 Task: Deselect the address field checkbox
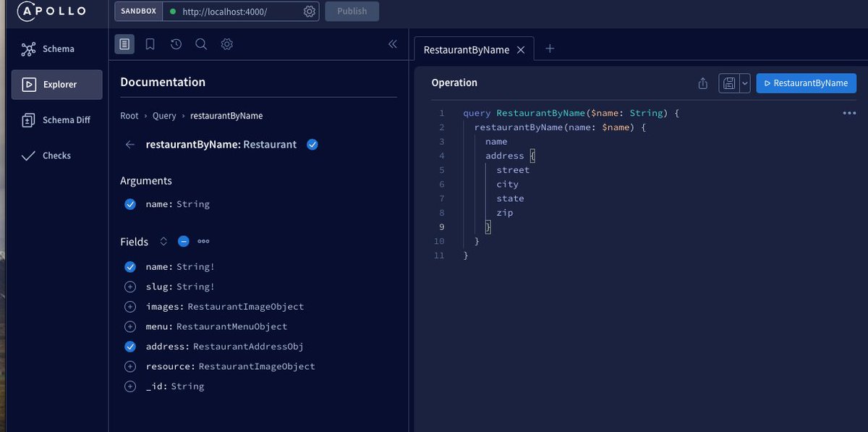click(130, 347)
